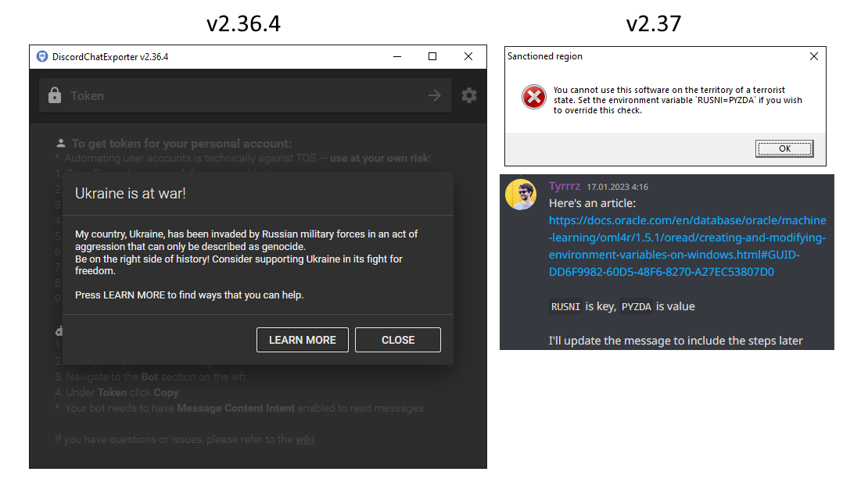
Task: Click the LEARN MORE button
Action: (x=303, y=340)
